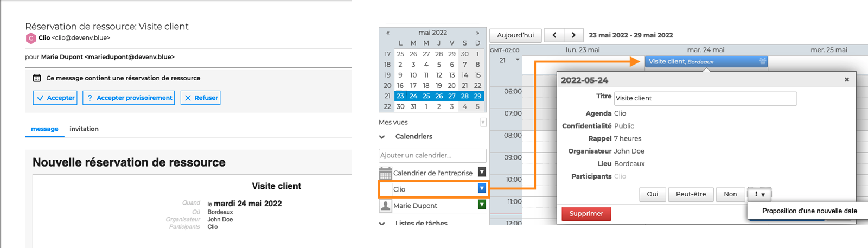
Task: Open Calendrier de l'entreprise black dropdown
Action: (481, 172)
